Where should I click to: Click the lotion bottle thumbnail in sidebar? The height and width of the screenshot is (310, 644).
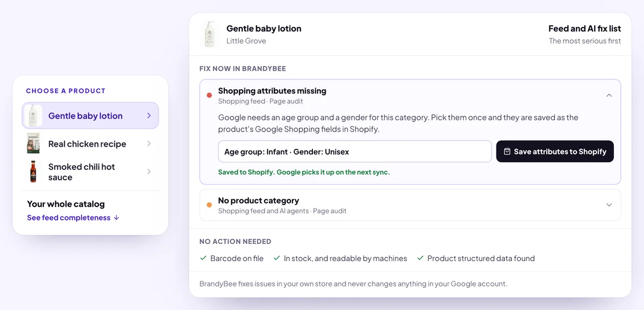(33, 116)
